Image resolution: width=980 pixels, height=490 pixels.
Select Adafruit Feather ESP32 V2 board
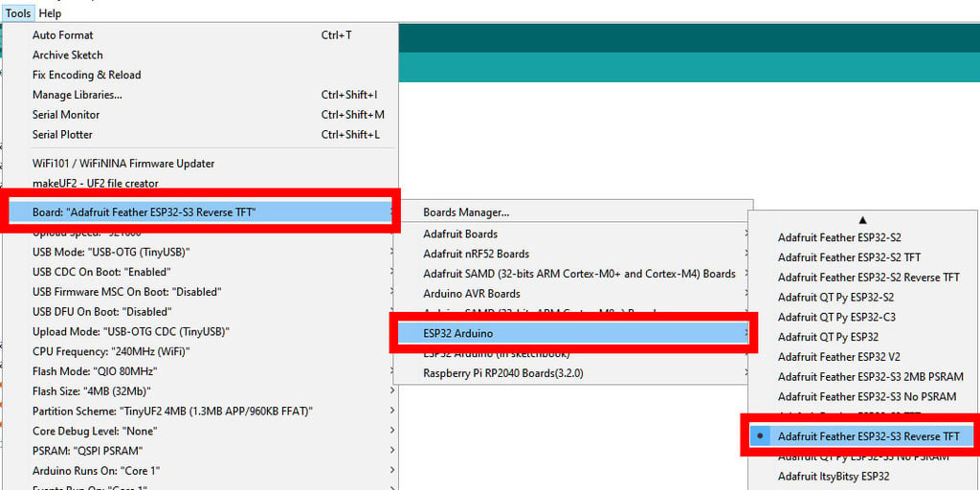[x=862, y=357]
